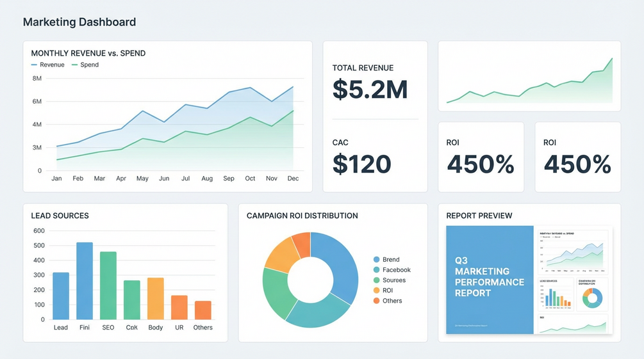The width and height of the screenshot is (644, 359).
Task: Click the 100 value on Lead Sources axis
Action: [39, 305]
